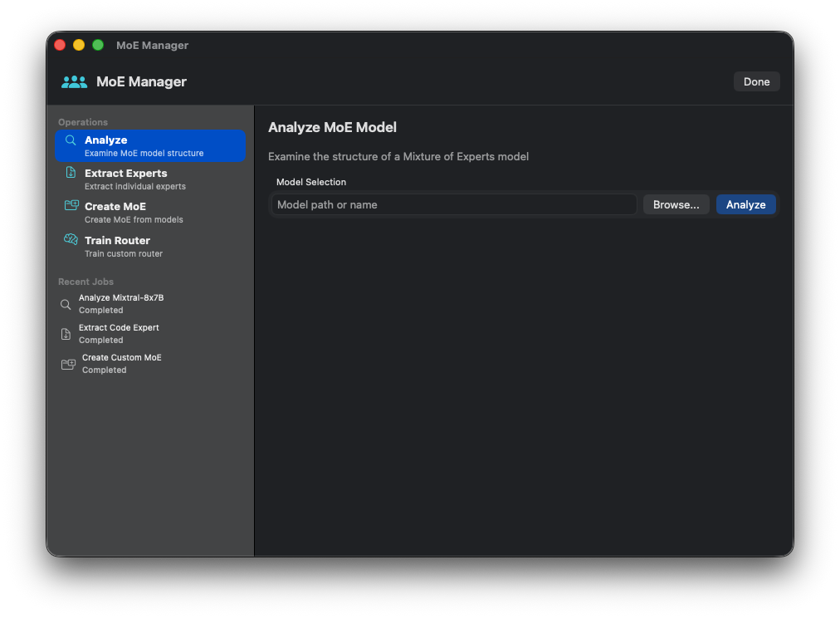Select the Analyze operation in sidebar
Viewport: 840px width, 618px height.
click(x=149, y=146)
